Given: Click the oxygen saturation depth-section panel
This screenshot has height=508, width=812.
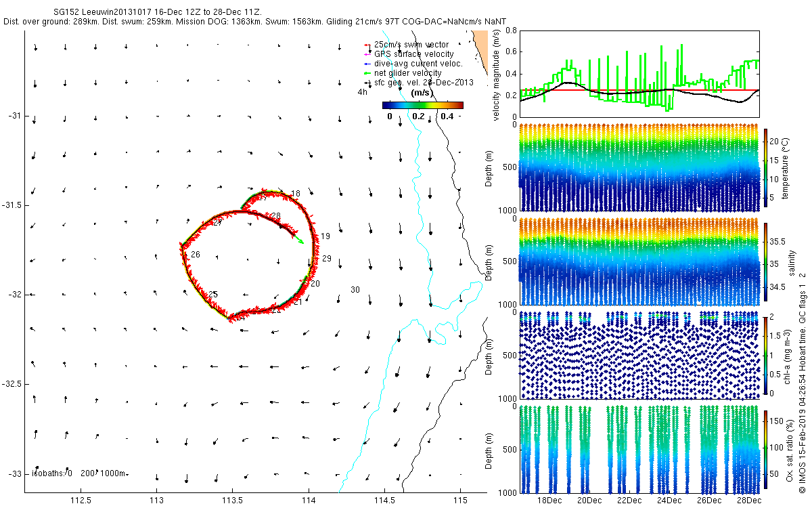Looking at the screenshot, I should click(x=639, y=448).
